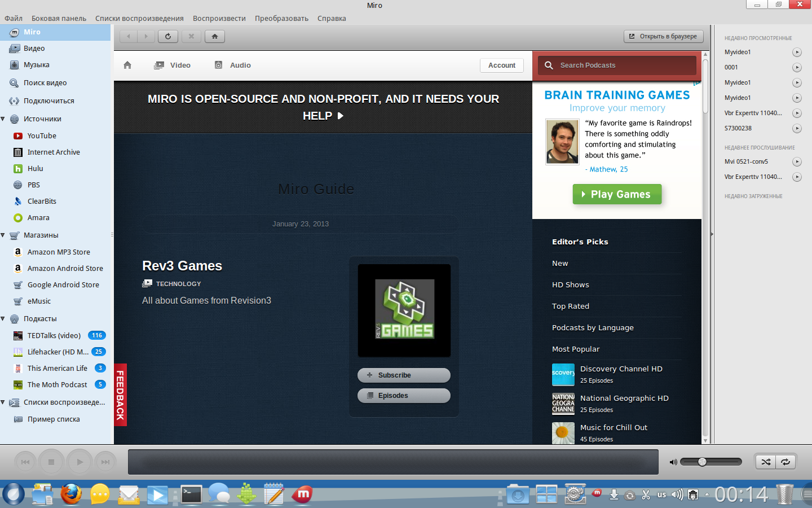The width and height of the screenshot is (812, 508).
Task: Click the Play Games ad button
Action: tap(617, 194)
